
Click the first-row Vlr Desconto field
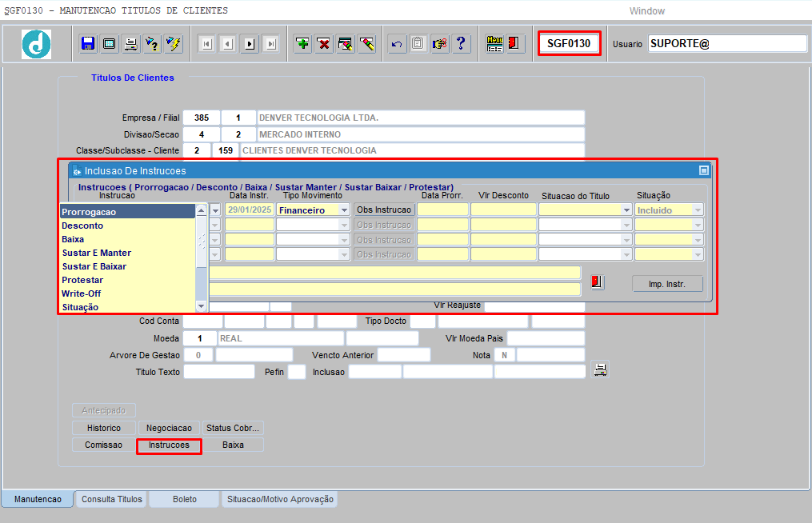coord(503,210)
